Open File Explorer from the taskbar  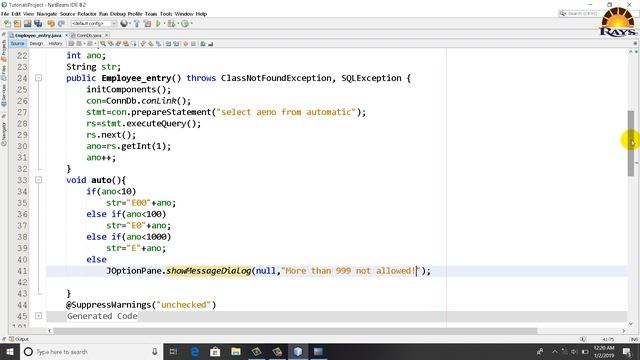coord(236,351)
